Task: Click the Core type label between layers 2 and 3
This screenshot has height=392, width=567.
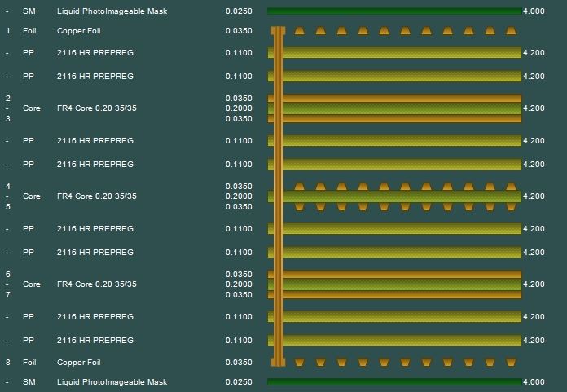Action: [32, 108]
